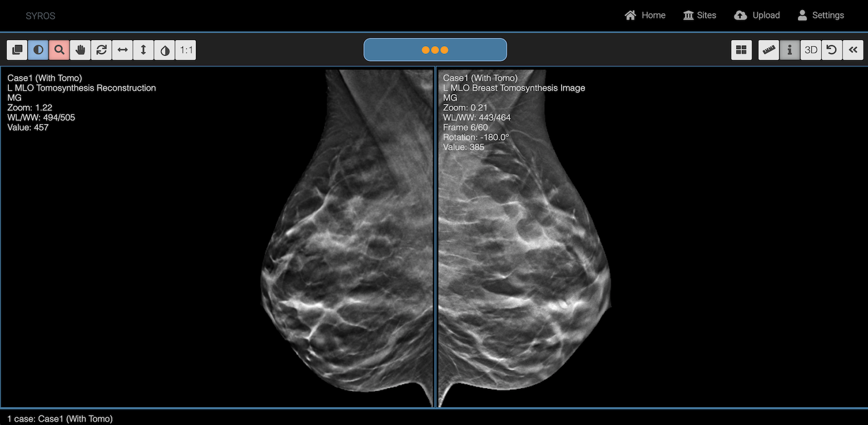Collapse the toolbar with double chevron
868x425 pixels.
pos(853,50)
